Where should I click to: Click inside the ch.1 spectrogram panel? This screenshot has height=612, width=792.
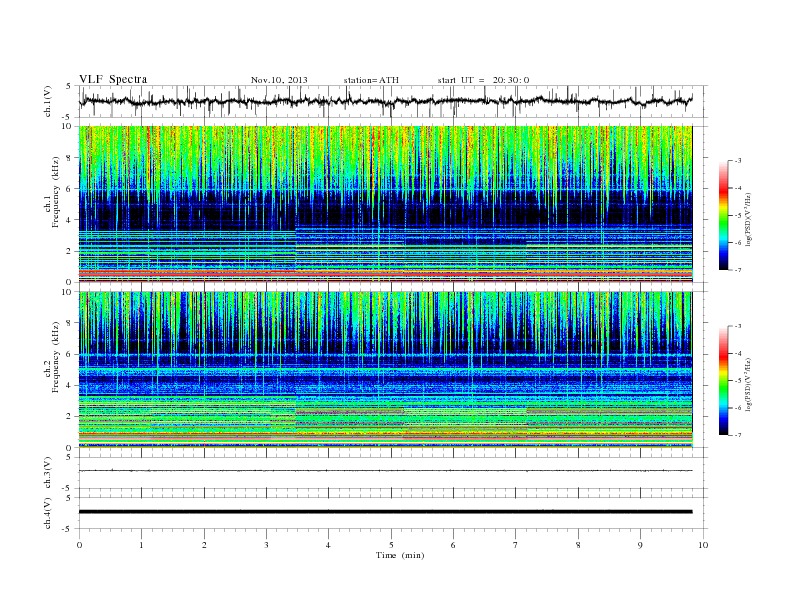pyautogui.click(x=385, y=204)
